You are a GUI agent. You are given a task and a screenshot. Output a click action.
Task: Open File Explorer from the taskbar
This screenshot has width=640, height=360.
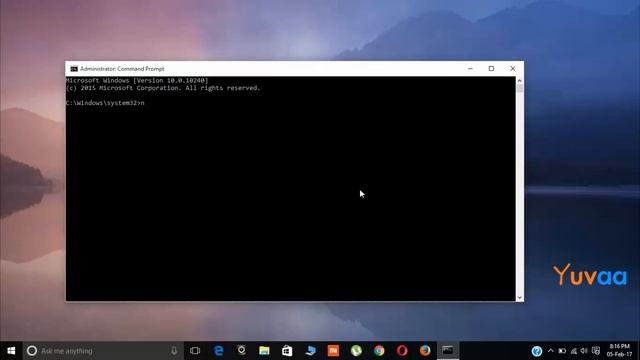click(264, 351)
